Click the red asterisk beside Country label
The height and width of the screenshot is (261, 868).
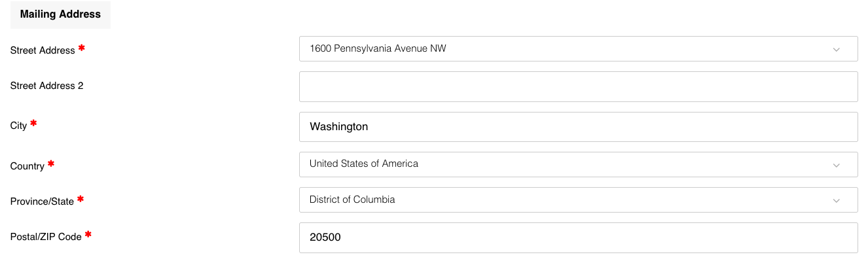(51, 164)
